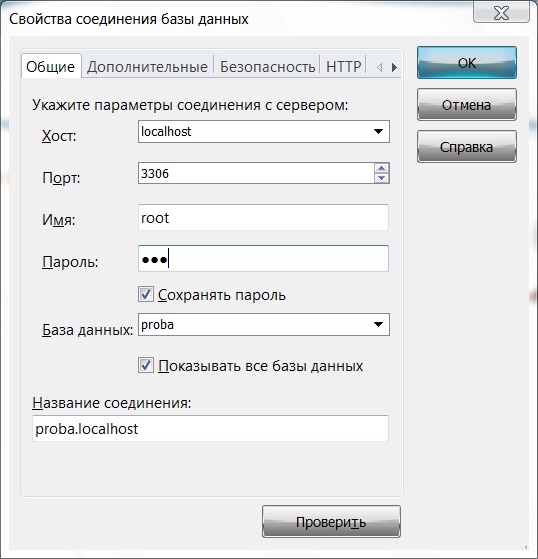This screenshot has width=538, height=559.
Task: Click the Название соединения text field
Action: pyautogui.click(x=210, y=428)
